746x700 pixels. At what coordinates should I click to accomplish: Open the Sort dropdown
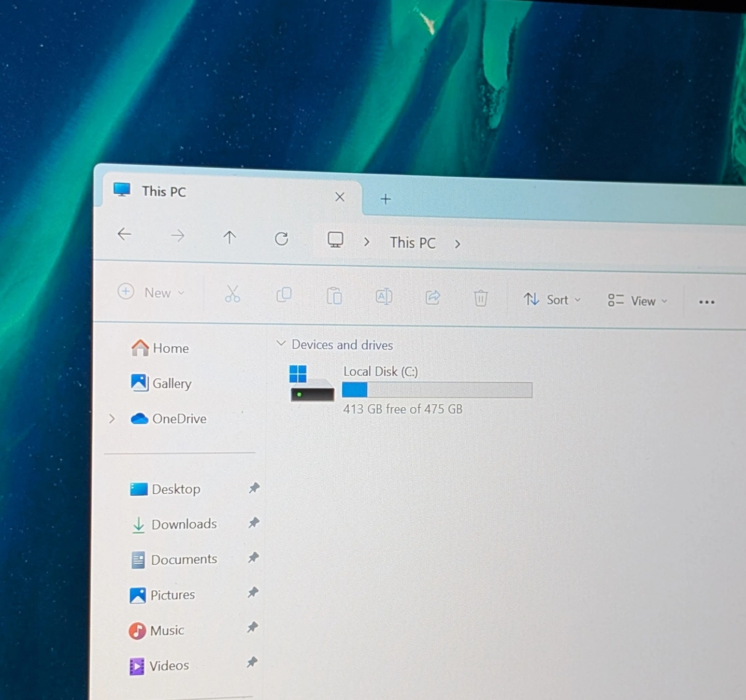552,299
